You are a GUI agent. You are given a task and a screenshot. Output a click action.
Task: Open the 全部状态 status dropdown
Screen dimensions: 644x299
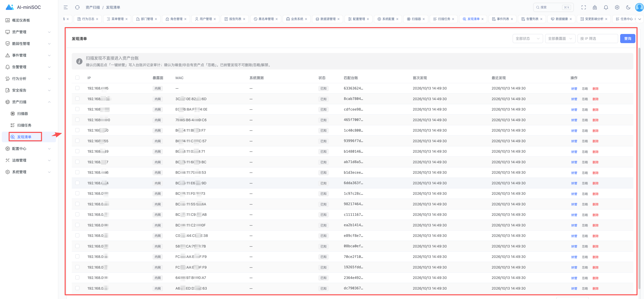[527, 39]
